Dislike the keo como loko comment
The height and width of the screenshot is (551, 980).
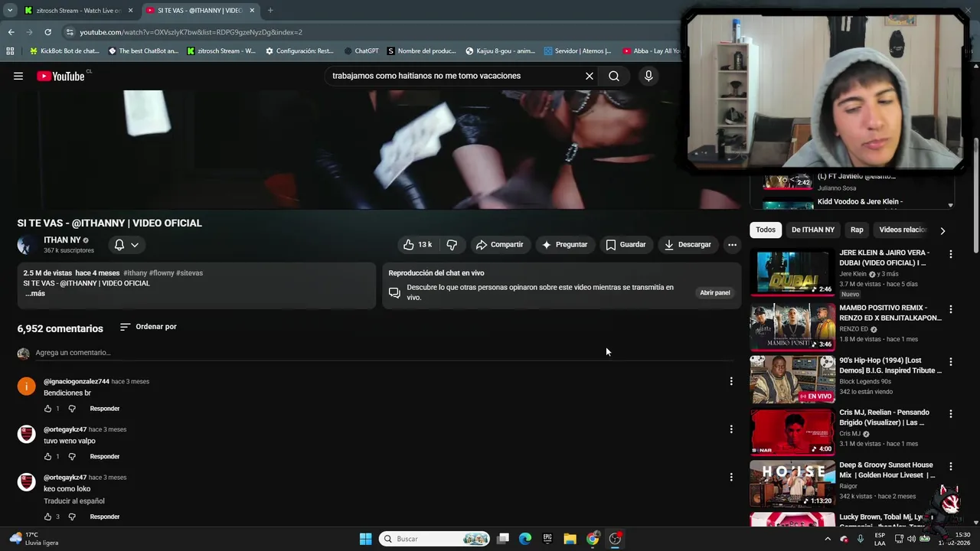pos(72,517)
